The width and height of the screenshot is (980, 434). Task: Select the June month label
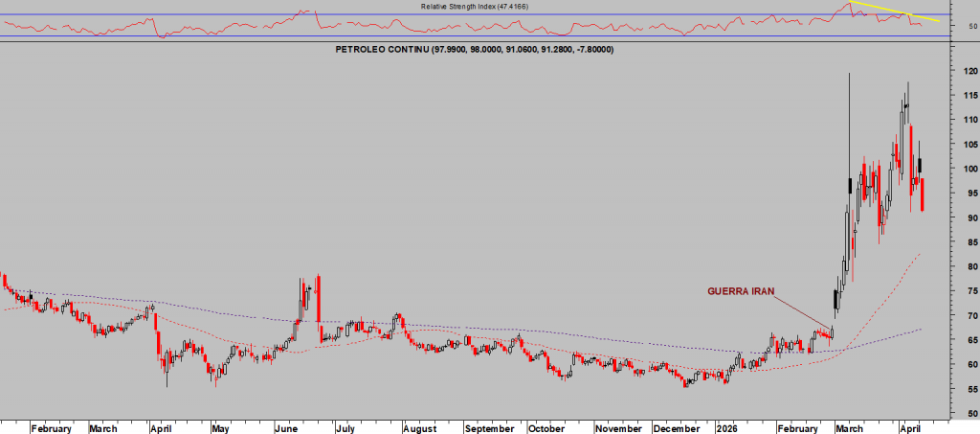287,428
